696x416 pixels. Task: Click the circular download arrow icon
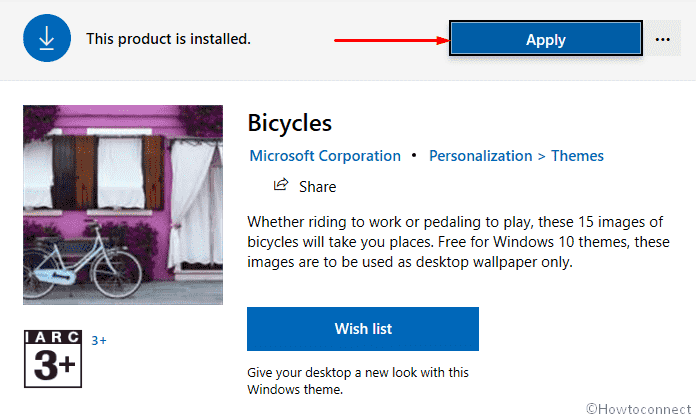pyautogui.click(x=46, y=39)
